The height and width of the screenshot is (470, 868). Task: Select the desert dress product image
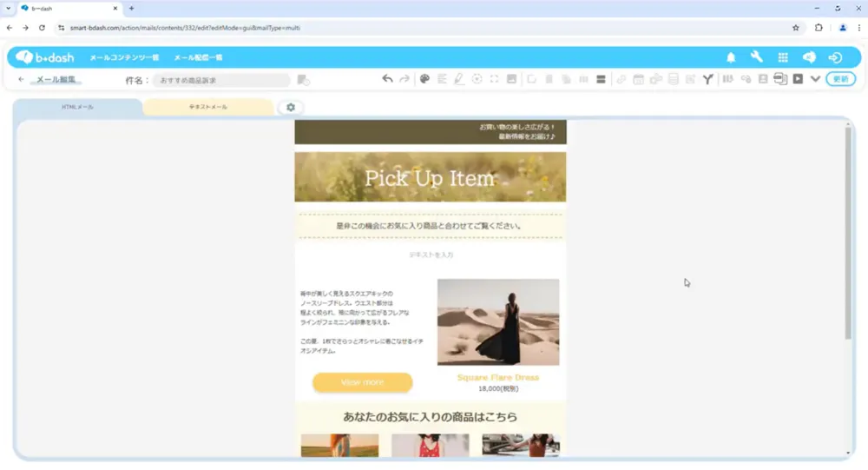(x=498, y=322)
